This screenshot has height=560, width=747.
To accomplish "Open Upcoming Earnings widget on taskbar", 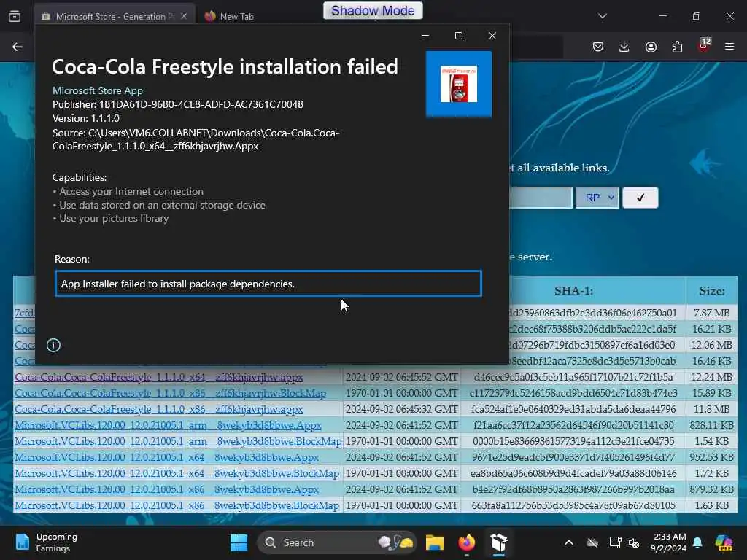I will tap(46, 542).
